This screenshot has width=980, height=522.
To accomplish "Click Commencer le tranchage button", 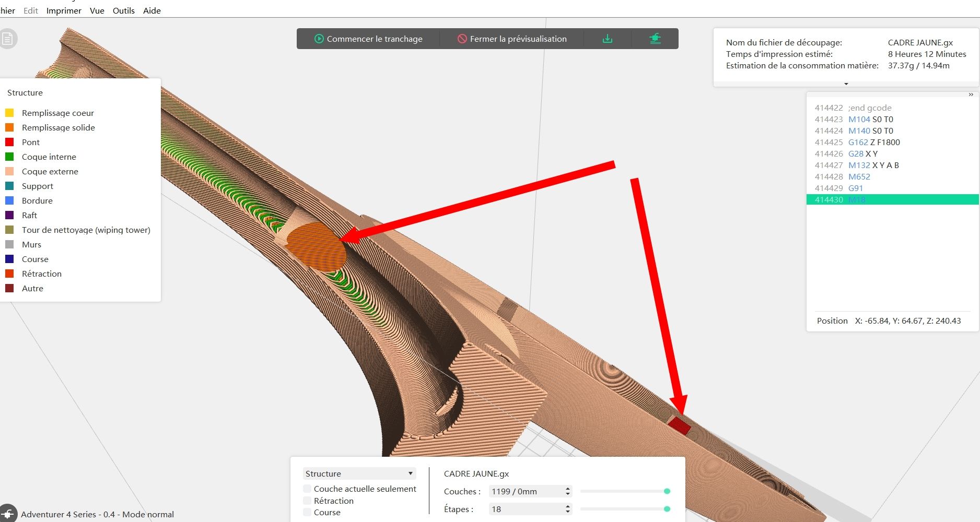I will (368, 39).
